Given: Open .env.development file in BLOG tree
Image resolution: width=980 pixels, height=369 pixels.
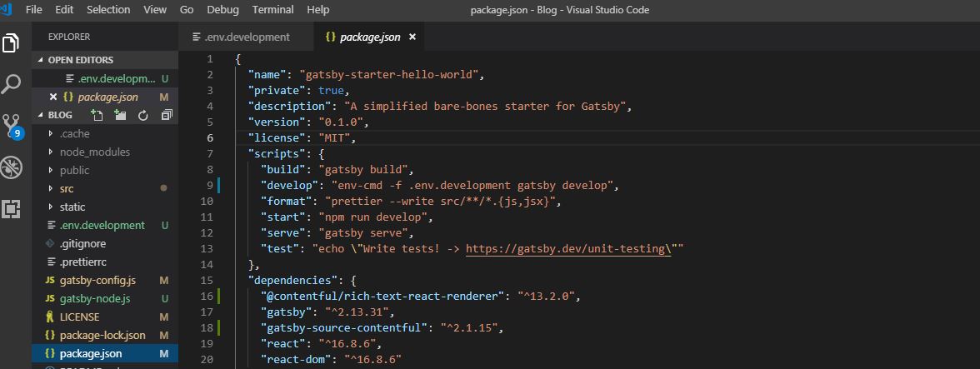Looking at the screenshot, I should [x=104, y=225].
